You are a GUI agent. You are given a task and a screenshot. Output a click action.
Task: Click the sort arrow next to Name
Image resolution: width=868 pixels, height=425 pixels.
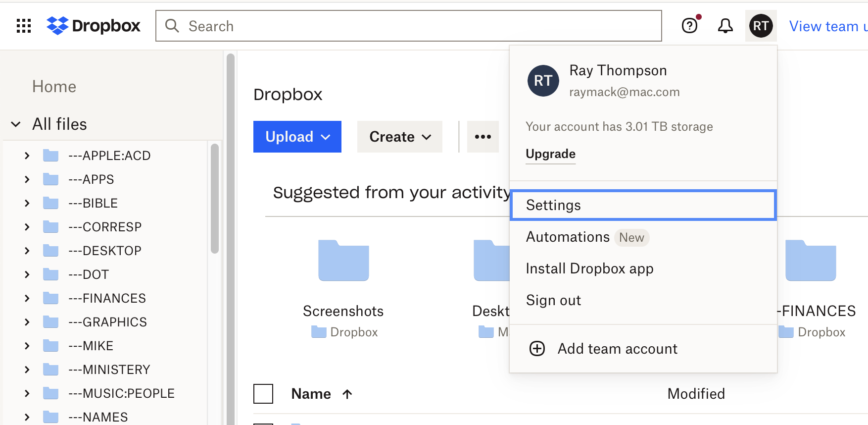click(347, 394)
